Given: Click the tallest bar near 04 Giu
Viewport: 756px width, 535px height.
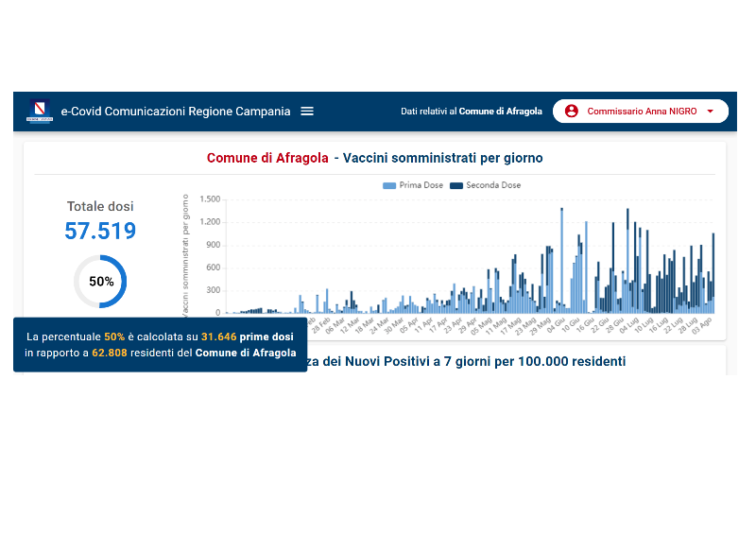Looking at the screenshot, I should tap(561, 261).
